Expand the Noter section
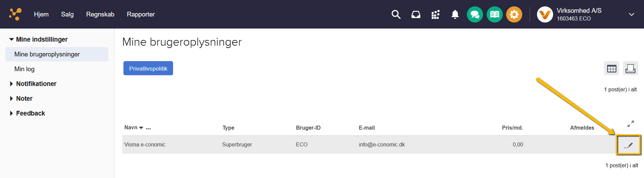Viewport: 644px width, 178px height. coord(21,98)
